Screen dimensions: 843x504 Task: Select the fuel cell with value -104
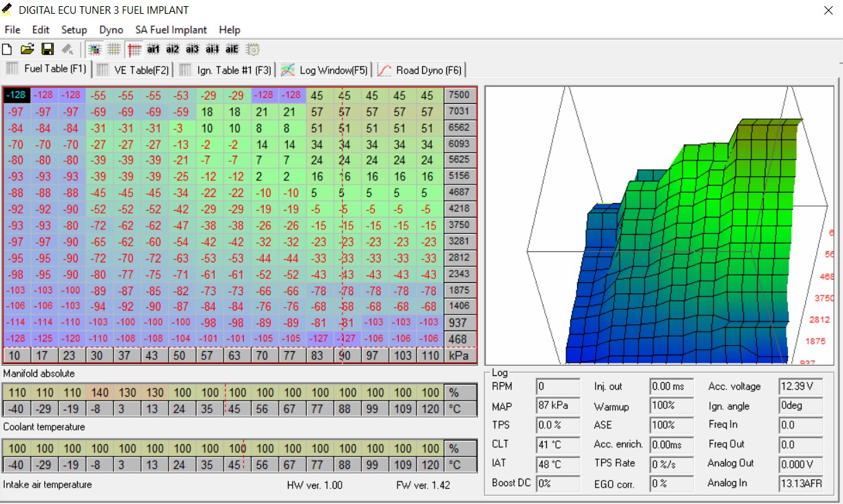click(x=181, y=339)
